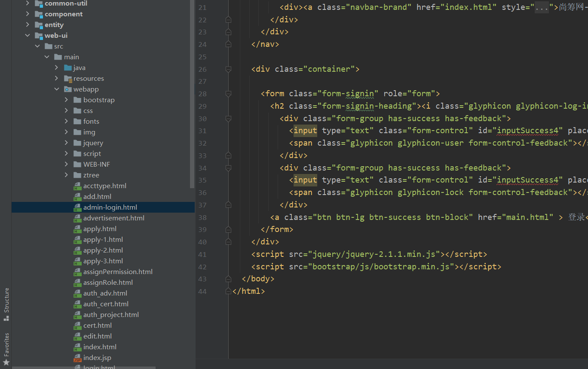Expand the component module chevron

click(x=28, y=14)
